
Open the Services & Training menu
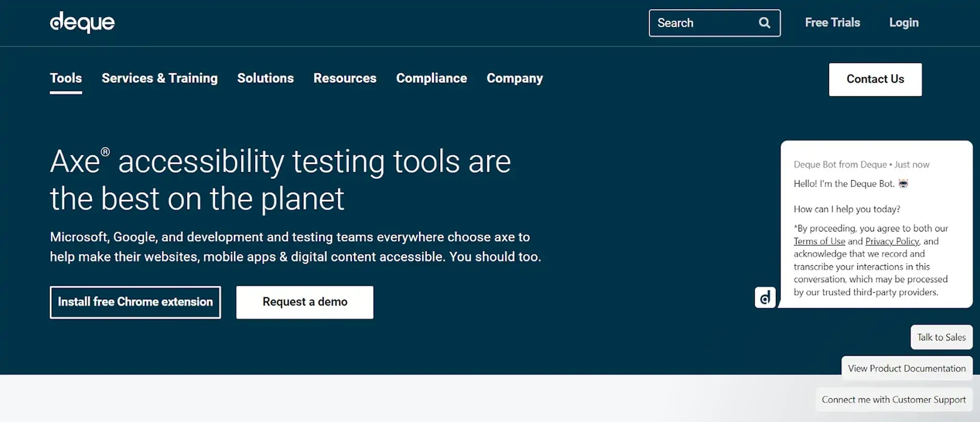tap(160, 78)
